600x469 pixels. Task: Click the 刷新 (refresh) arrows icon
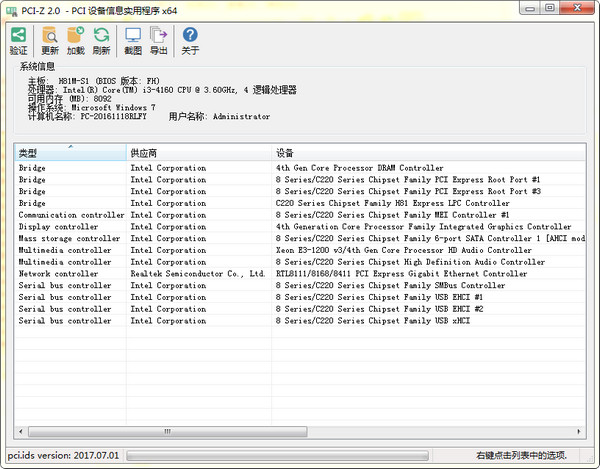(101, 35)
